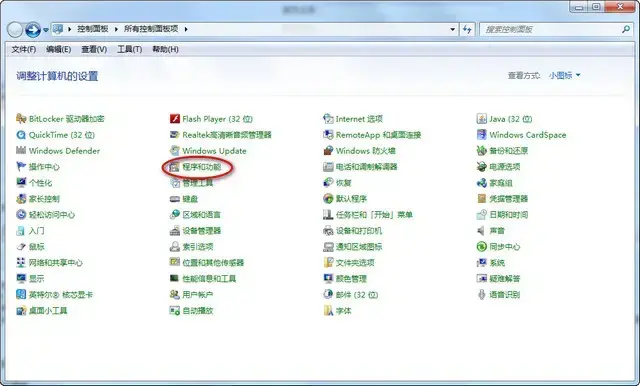Open the 疑难解答 link
This screenshot has width=640, height=386.
point(504,279)
